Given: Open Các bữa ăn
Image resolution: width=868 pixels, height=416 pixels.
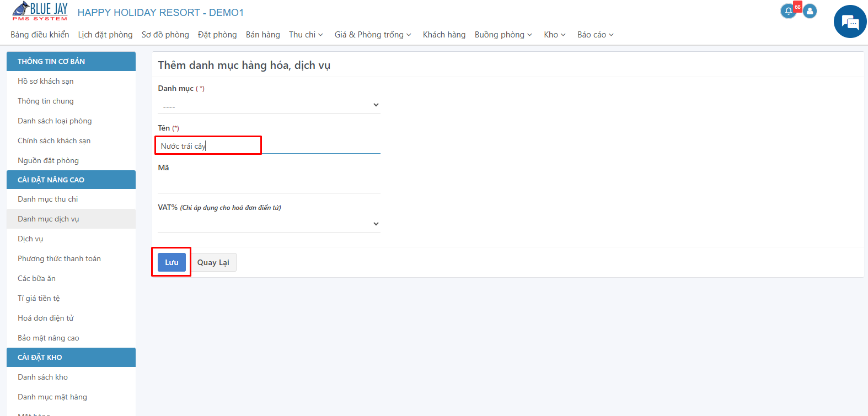Looking at the screenshot, I should coord(71,278).
